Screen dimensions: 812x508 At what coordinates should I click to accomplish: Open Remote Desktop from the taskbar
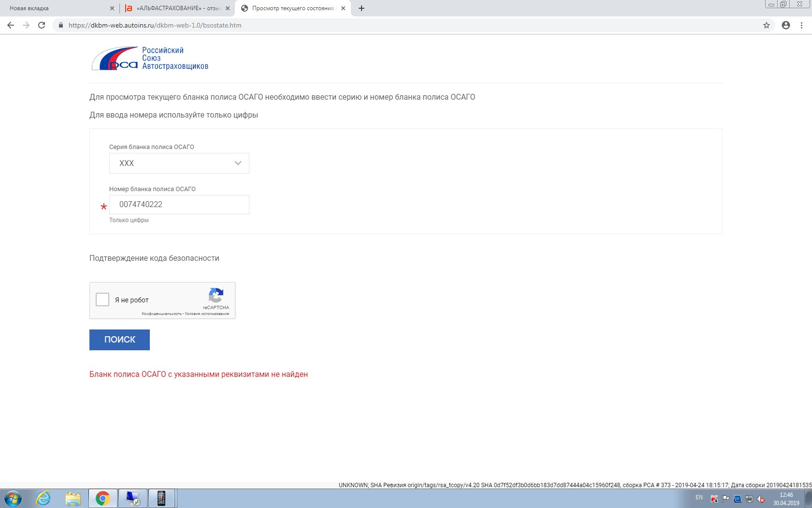point(132,498)
